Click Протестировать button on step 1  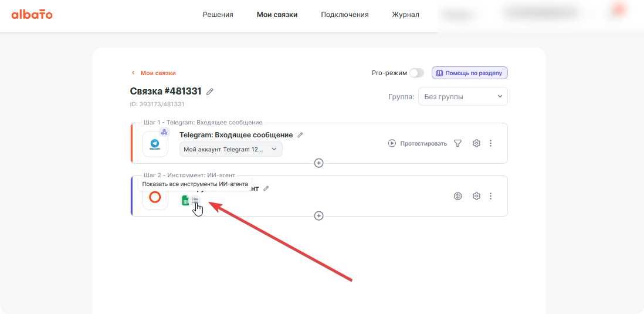click(417, 143)
